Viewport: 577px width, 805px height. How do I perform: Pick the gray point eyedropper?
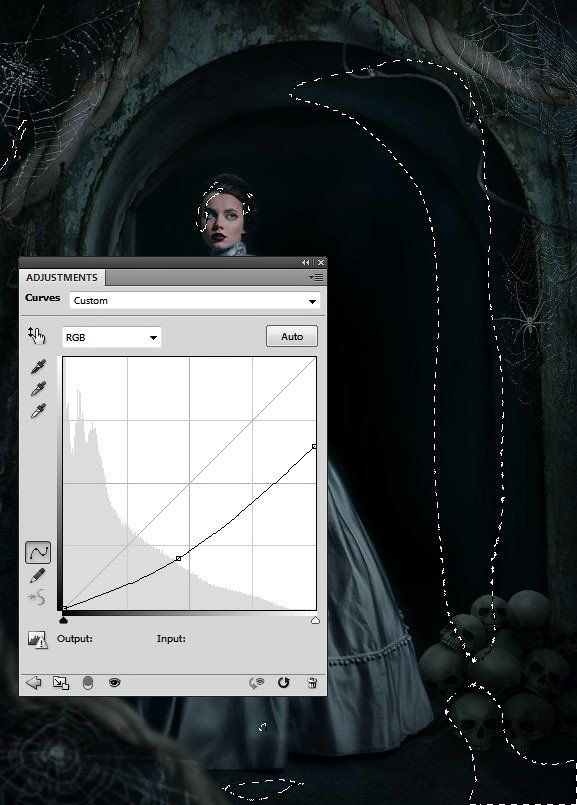coord(38,389)
